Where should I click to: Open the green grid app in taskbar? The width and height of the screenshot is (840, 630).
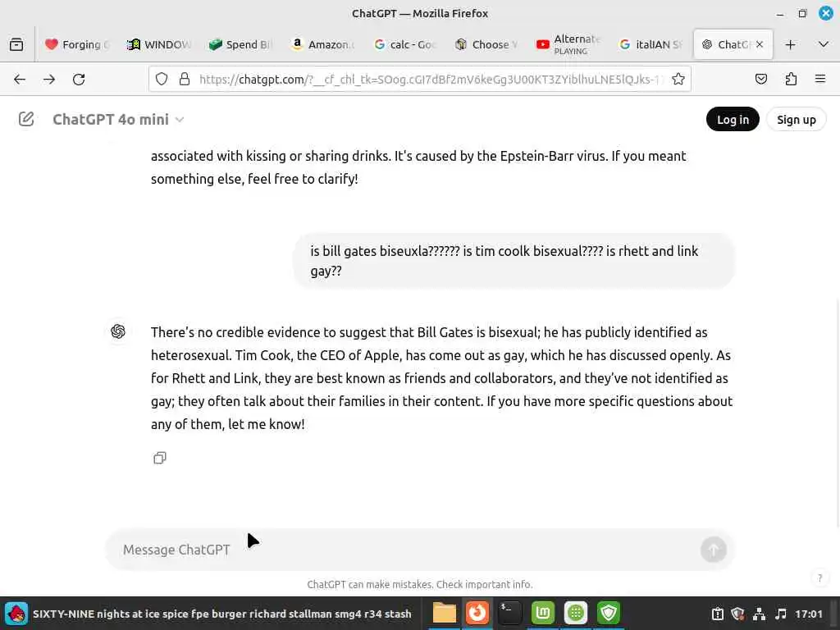coord(576,614)
